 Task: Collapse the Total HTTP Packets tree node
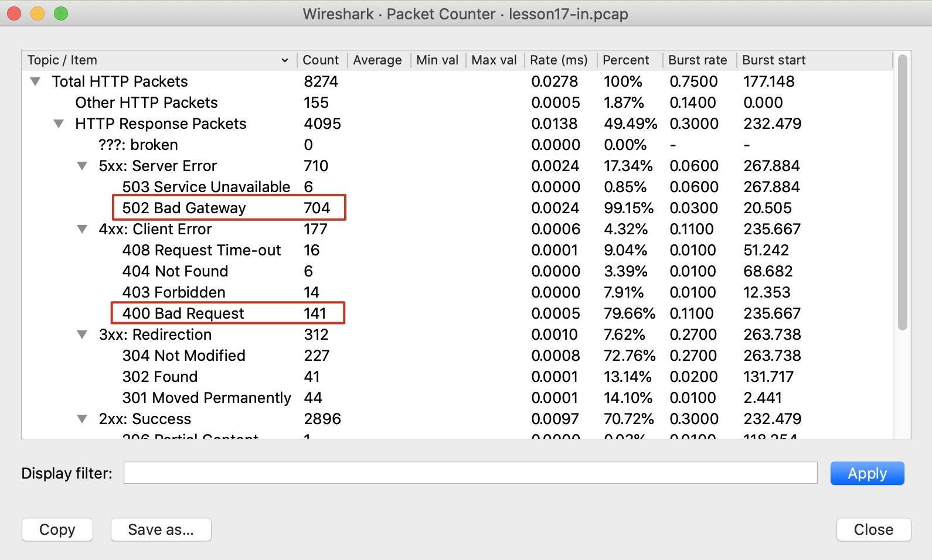(x=35, y=81)
